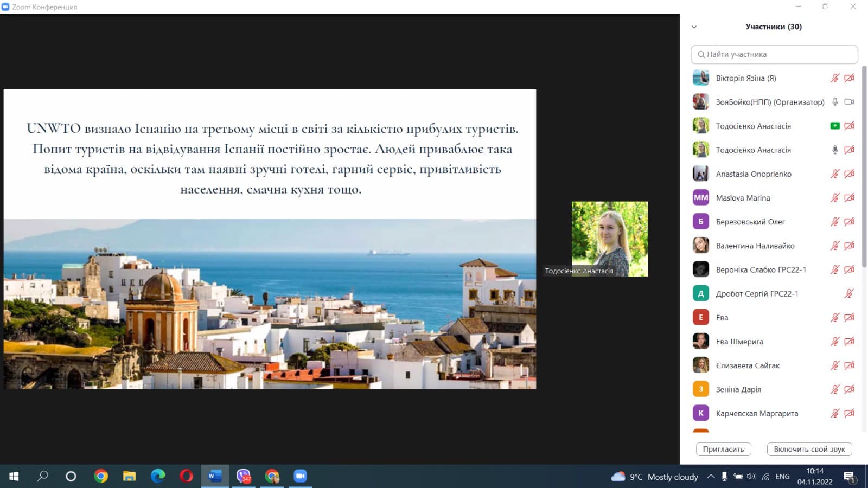Select participant Ева Шмерига

click(x=774, y=342)
